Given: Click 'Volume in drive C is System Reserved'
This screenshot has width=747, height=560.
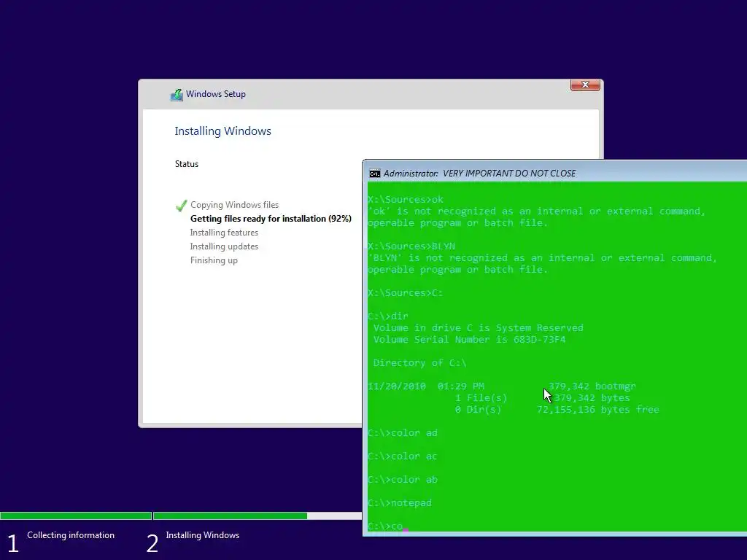Looking at the screenshot, I should pyautogui.click(x=478, y=328).
